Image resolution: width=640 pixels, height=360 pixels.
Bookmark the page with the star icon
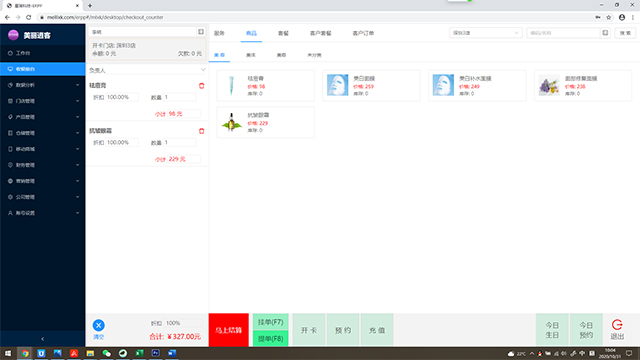[609, 17]
